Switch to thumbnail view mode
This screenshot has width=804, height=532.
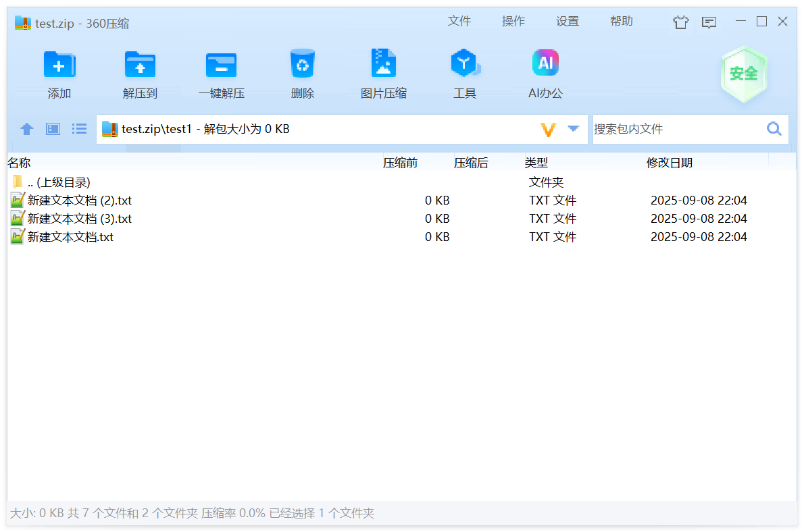[x=53, y=129]
